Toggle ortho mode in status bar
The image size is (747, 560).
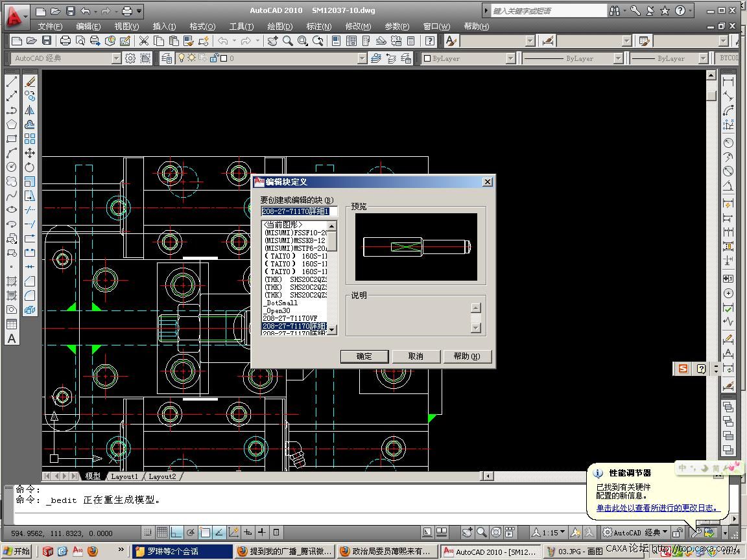176,533
